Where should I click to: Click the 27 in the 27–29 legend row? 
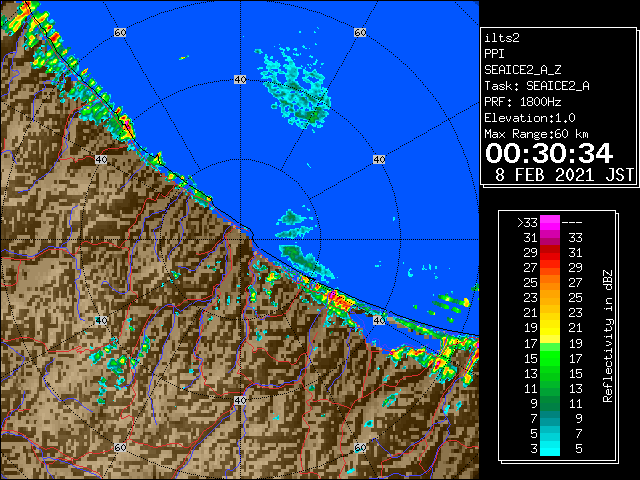(531, 268)
